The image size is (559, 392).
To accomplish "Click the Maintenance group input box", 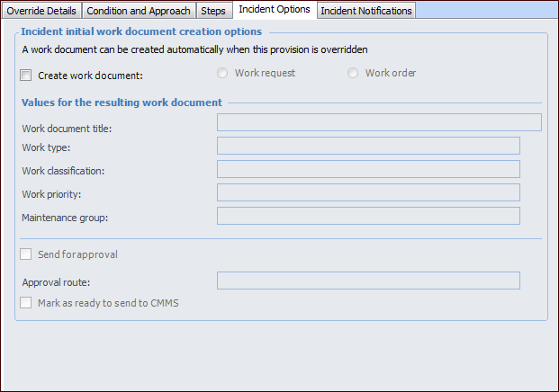I will tap(368, 216).
